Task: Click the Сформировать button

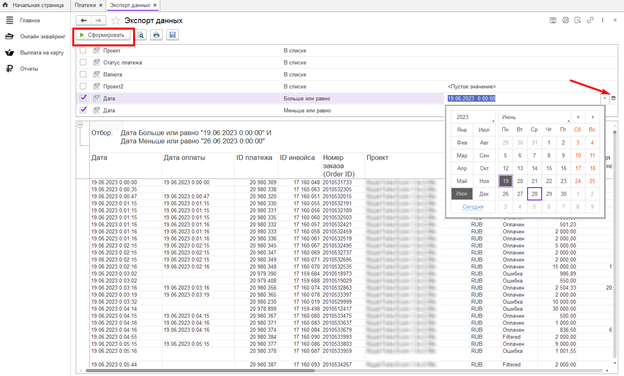Action: coord(103,35)
